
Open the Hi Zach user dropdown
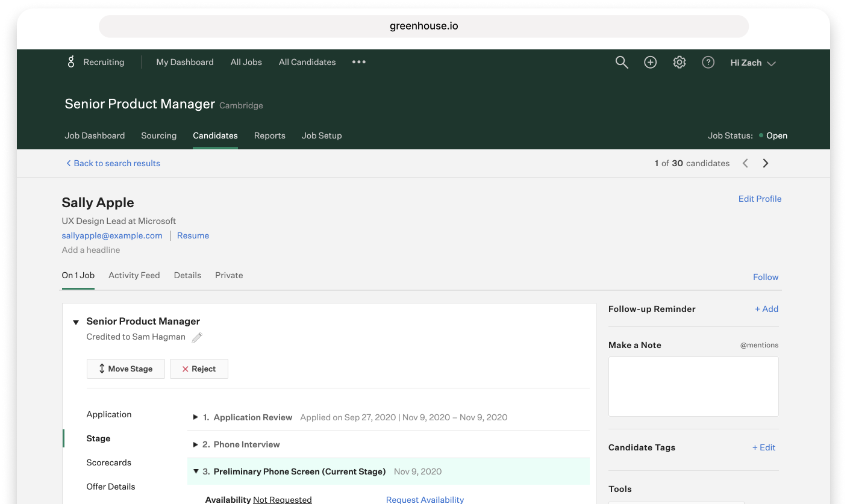[753, 63]
